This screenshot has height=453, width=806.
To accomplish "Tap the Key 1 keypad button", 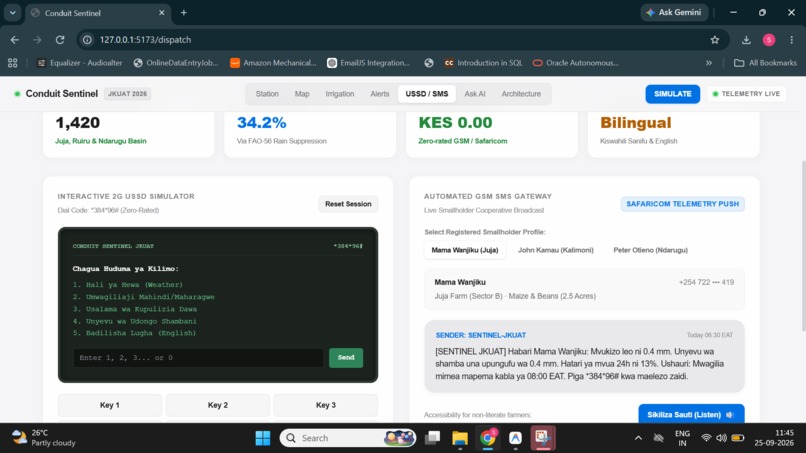I will [x=109, y=405].
